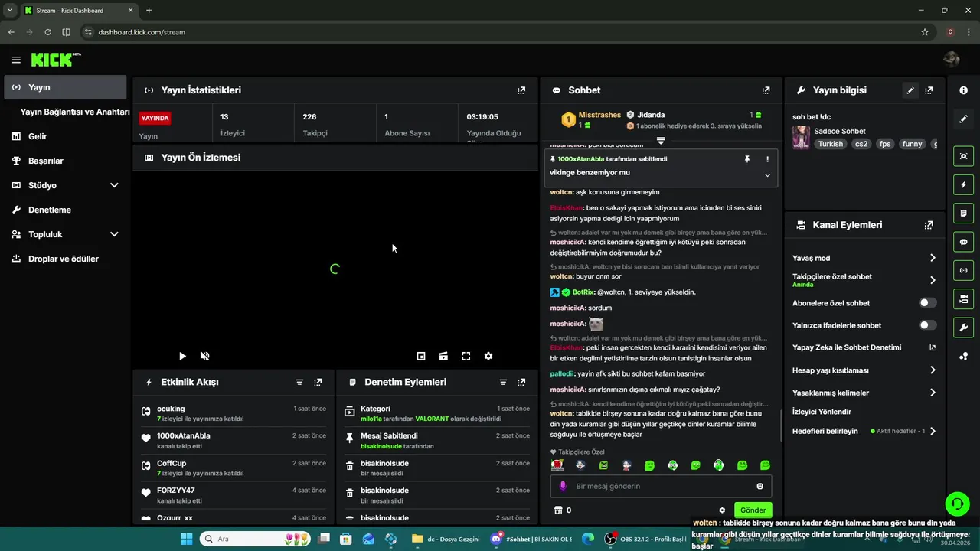
Task: Toggle theater mode on preview
Action: [x=443, y=356]
